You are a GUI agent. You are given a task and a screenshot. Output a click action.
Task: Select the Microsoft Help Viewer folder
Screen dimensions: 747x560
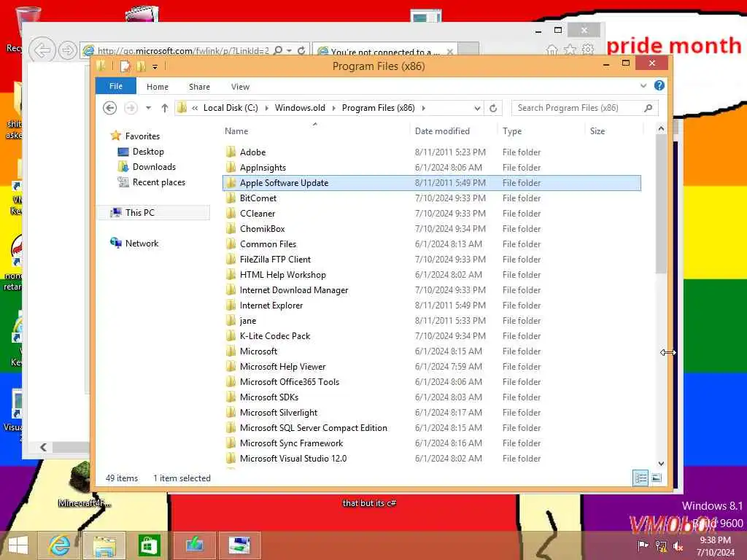(x=282, y=367)
